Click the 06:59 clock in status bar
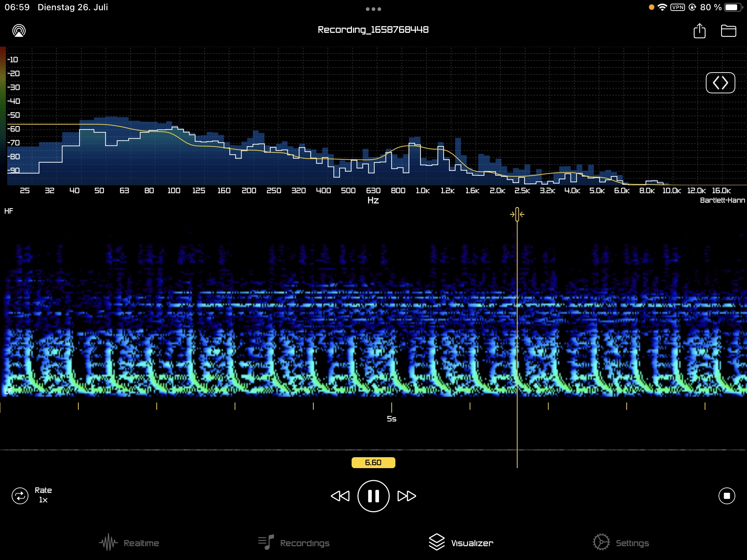This screenshot has height=560, width=747. [17, 7]
